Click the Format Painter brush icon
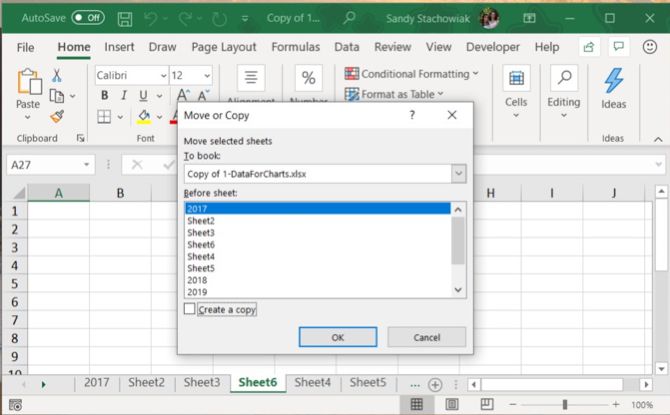The image size is (670, 415). click(57, 116)
